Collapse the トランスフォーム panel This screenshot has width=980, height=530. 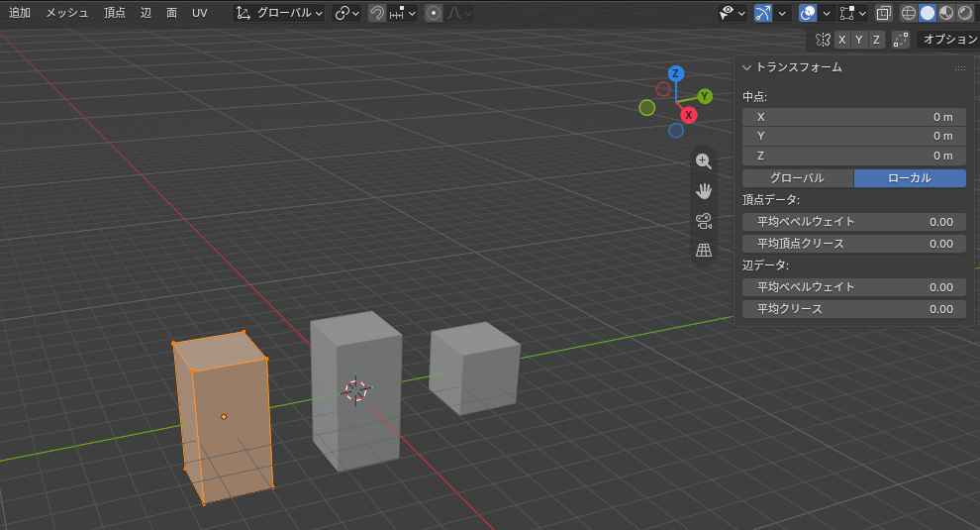[746, 67]
